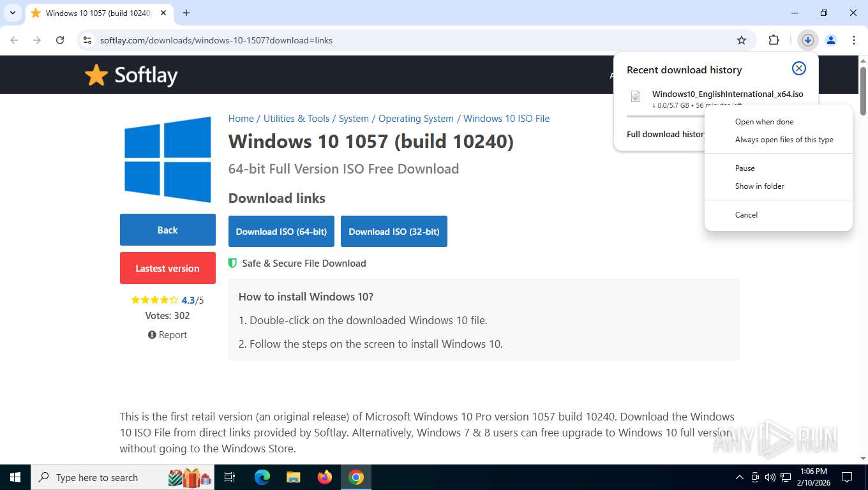Bookmark this page with star icon
The image size is (868, 490).
tap(741, 40)
